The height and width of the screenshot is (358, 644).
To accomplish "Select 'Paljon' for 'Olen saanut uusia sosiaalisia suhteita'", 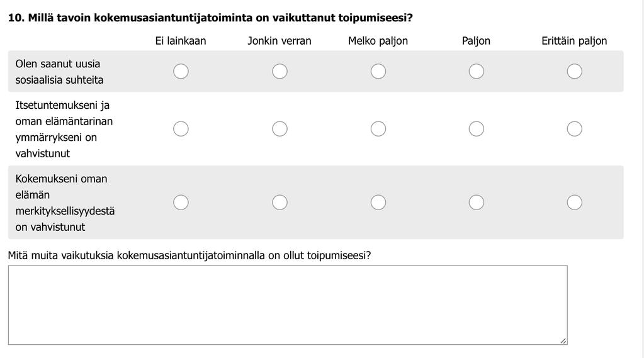I will click(x=477, y=72).
